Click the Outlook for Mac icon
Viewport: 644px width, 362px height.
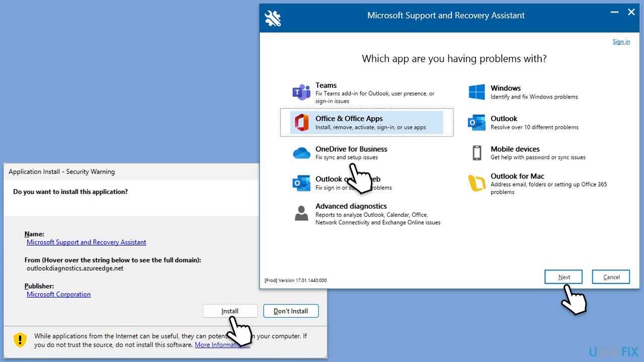[x=476, y=184]
